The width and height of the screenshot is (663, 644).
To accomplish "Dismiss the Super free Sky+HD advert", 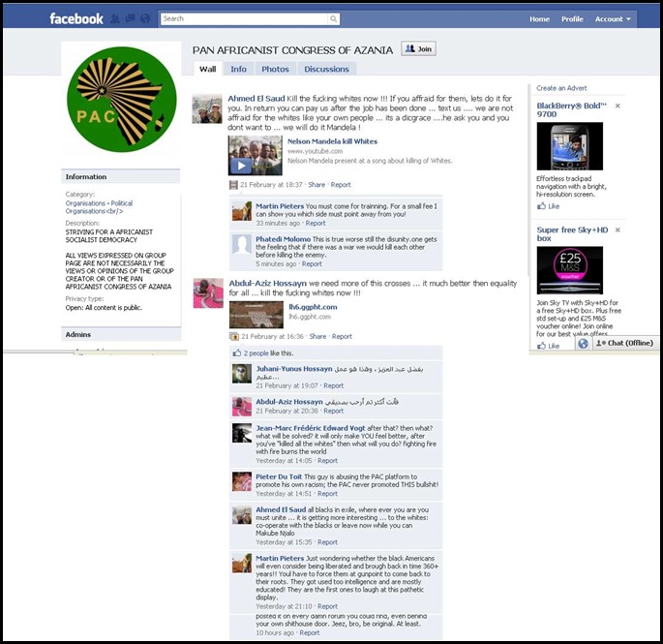I will tap(618, 230).
